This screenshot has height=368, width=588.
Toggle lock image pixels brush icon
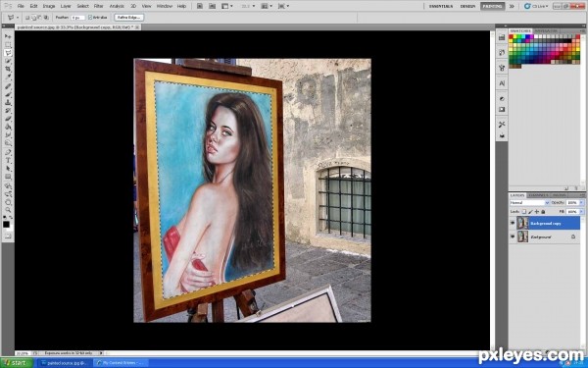[x=530, y=212]
